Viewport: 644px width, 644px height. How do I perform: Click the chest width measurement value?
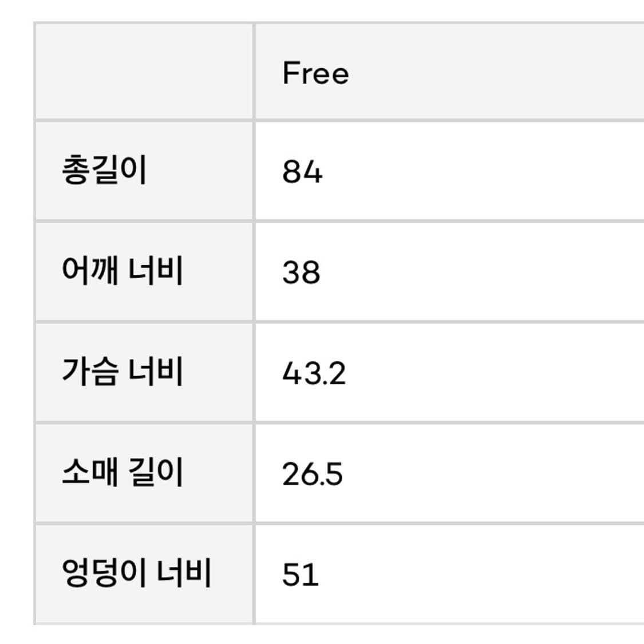[314, 373]
